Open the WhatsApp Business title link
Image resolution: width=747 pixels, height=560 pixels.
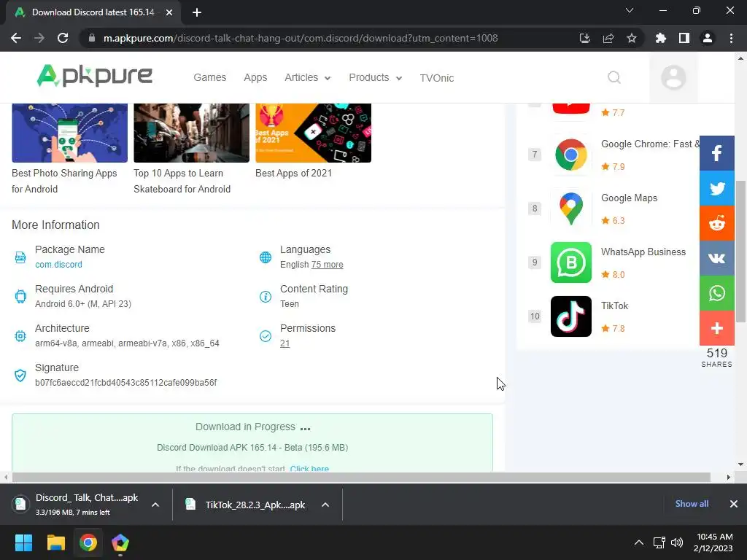(643, 252)
